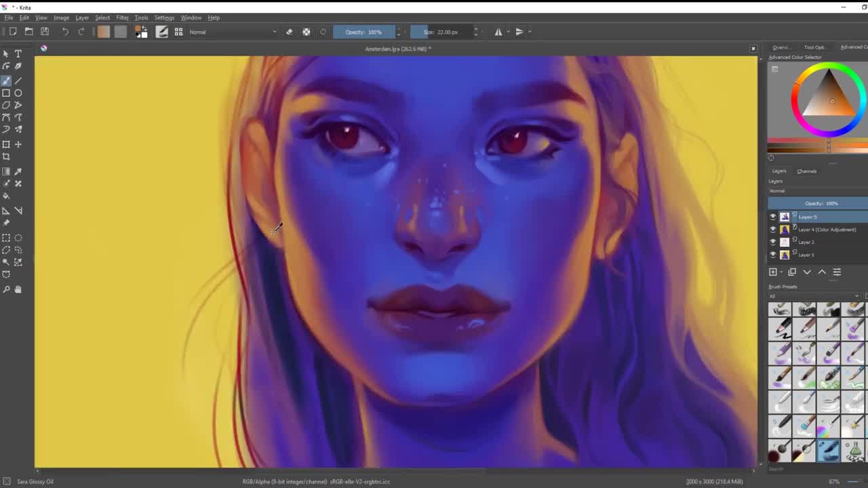Choose the Assistant tool
The height and width of the screenshot is (488, 868).
[6, 211]
